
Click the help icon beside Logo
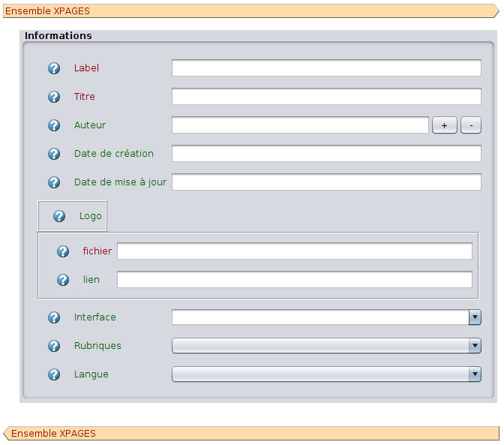click(59, 216)
